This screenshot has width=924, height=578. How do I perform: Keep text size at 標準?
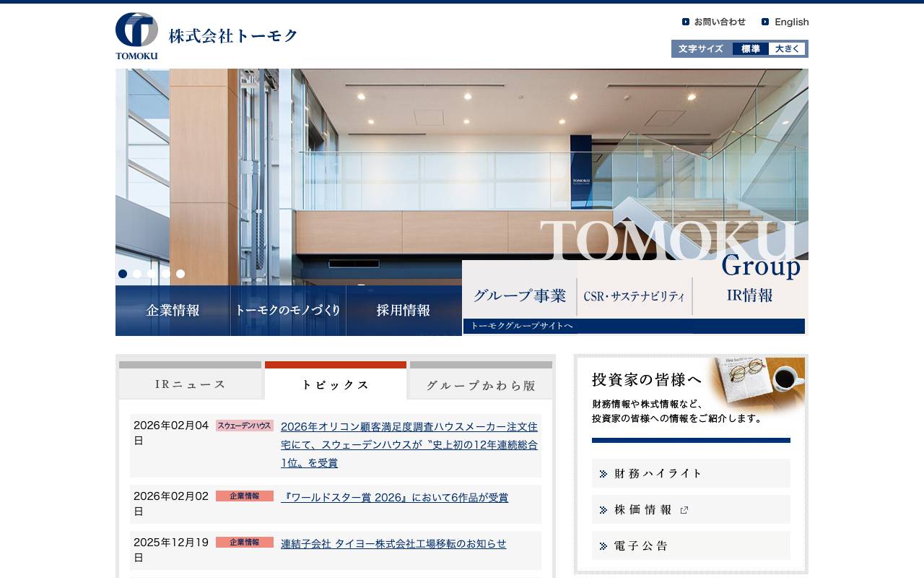pos(749,48)
